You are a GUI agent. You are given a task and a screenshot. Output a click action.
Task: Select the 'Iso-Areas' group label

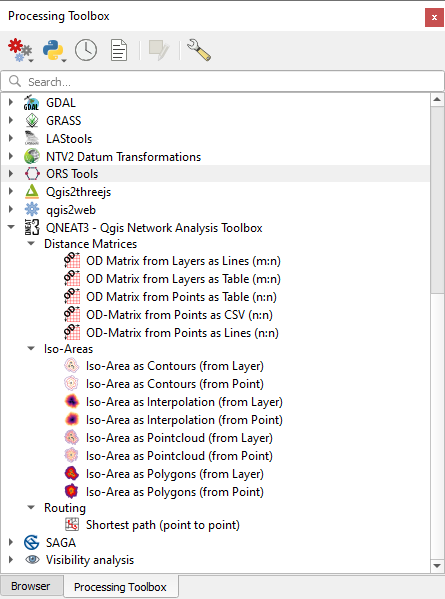coord(68,349)
